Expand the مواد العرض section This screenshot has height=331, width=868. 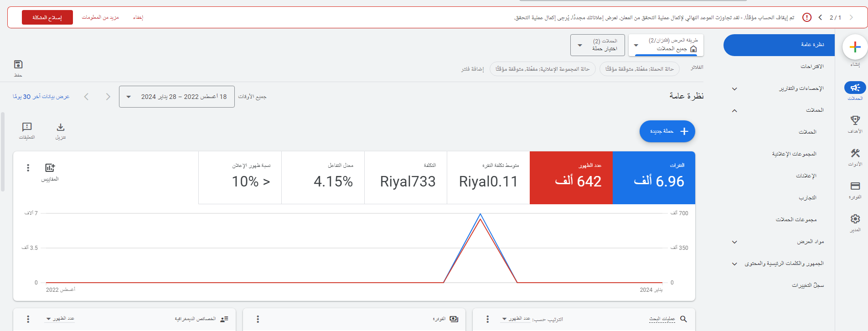pos(734,242)
